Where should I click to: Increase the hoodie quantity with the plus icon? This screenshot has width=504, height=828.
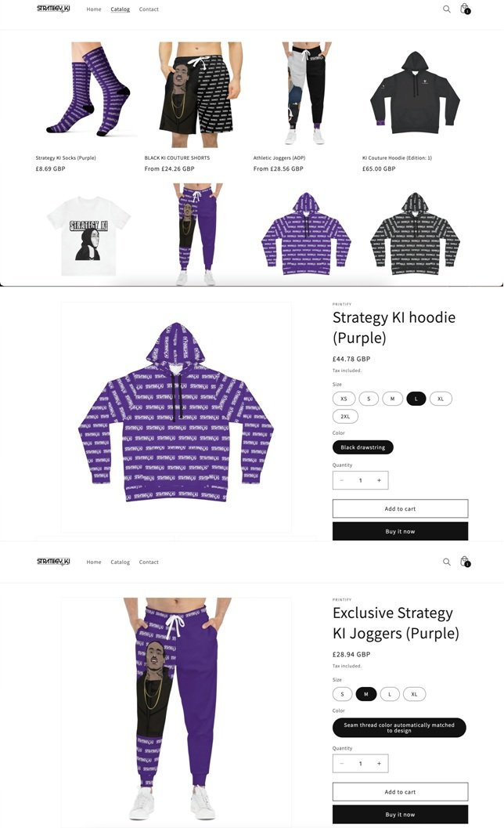click(x=379, y=480)
